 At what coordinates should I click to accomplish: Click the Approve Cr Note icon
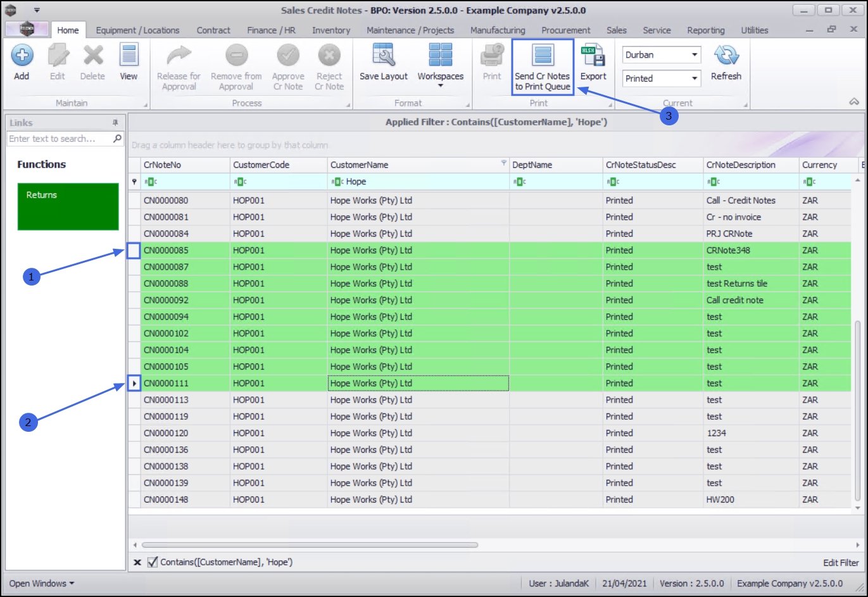click(288, 56)
